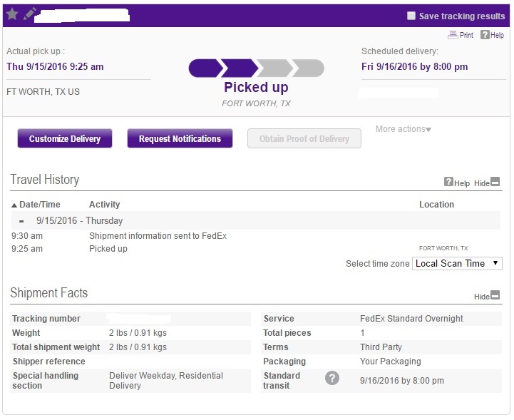Click Standard transit question mark icon
This screenshot has height=420, width=514.
pyautogui.click(x=332, y=378)
